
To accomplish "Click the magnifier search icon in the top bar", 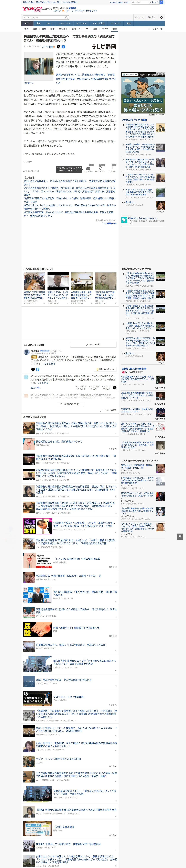I will (161, 2).
